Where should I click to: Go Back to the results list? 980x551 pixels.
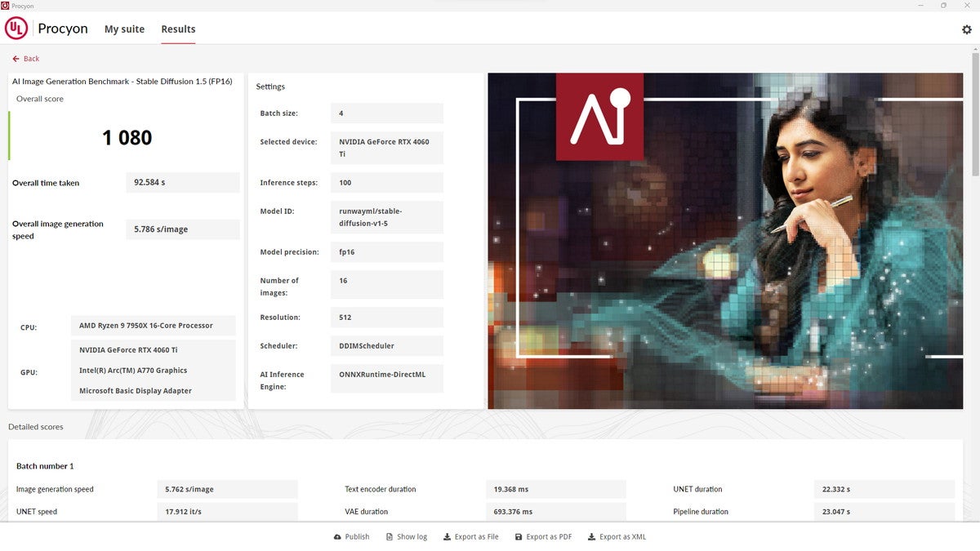point(24,58)
